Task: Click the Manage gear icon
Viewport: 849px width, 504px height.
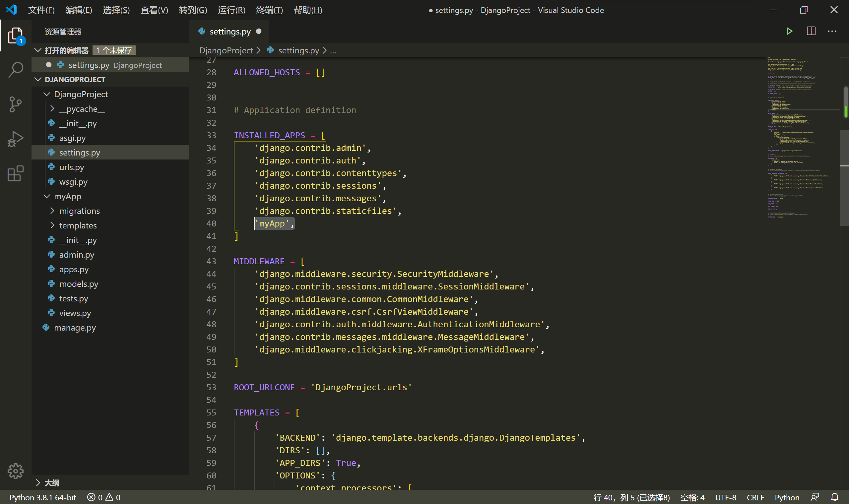Action: pos(16,471)
